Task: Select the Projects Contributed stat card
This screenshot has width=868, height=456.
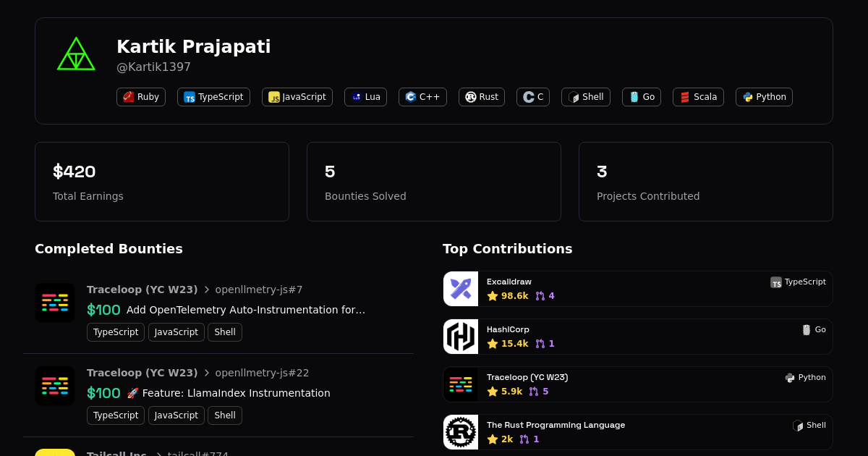Action: pos(705,182)
